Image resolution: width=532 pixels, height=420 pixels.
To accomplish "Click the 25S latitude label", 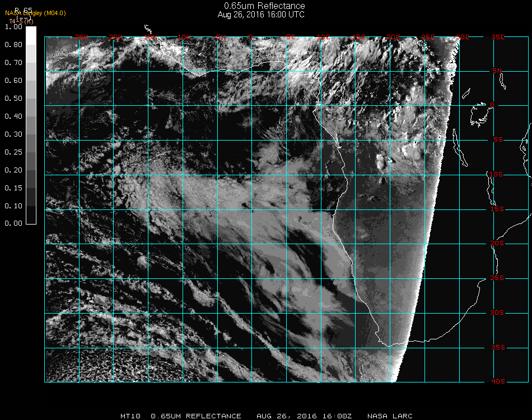I will pyautogui.click(x=497, y=278).
